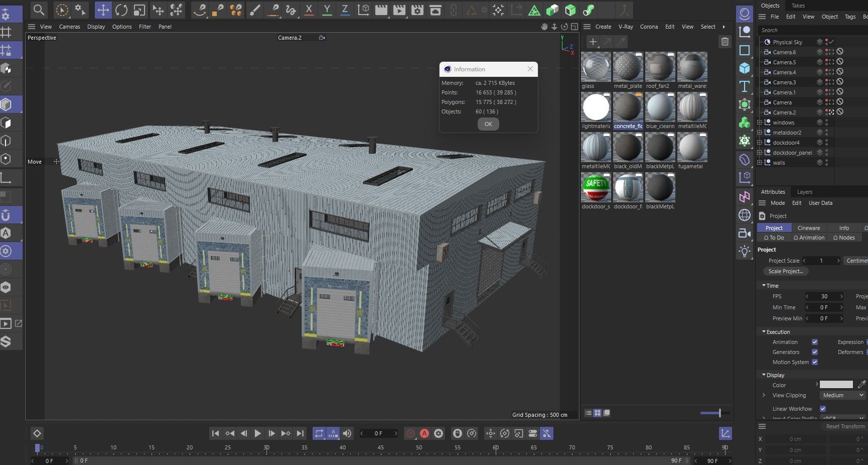This screenshot has height=465, width=868.
Task: Close the Information dialog
Action: click(x=530, y=69)
